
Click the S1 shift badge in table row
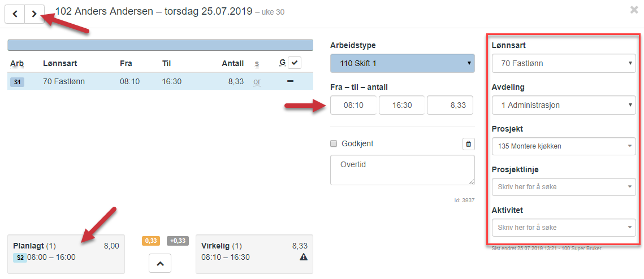point(18,82)
